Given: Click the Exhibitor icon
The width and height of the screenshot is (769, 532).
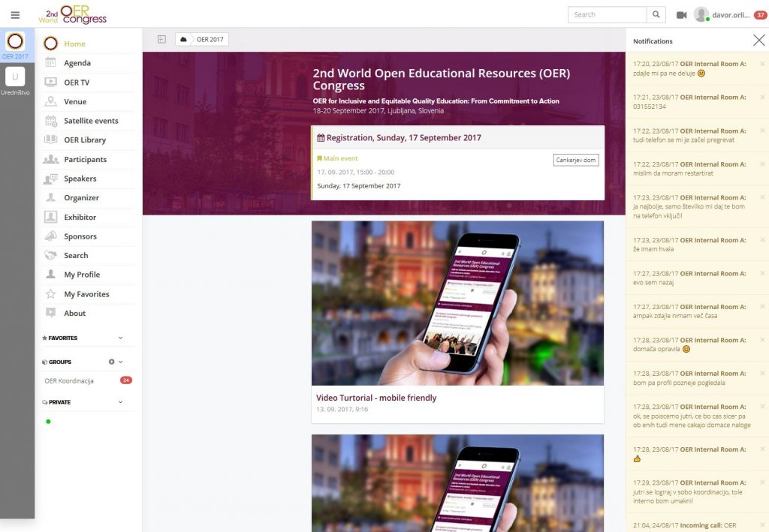Looking at the screenshot, I should coord(50,217).
